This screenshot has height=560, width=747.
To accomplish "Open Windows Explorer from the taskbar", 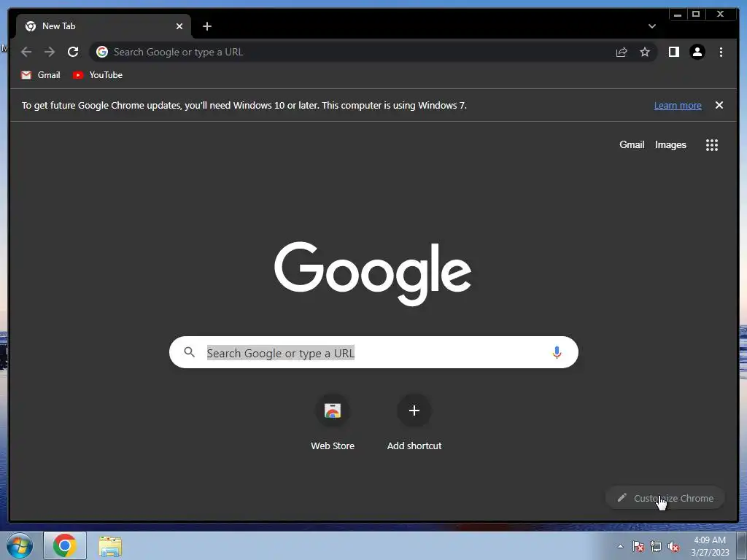I will point(110,546).
